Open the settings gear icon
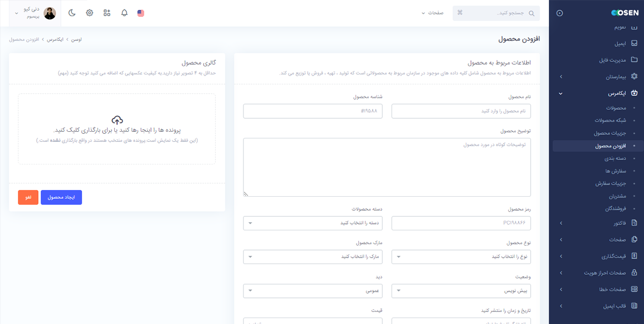The image size is (644, 324). (x=89, y=13)
